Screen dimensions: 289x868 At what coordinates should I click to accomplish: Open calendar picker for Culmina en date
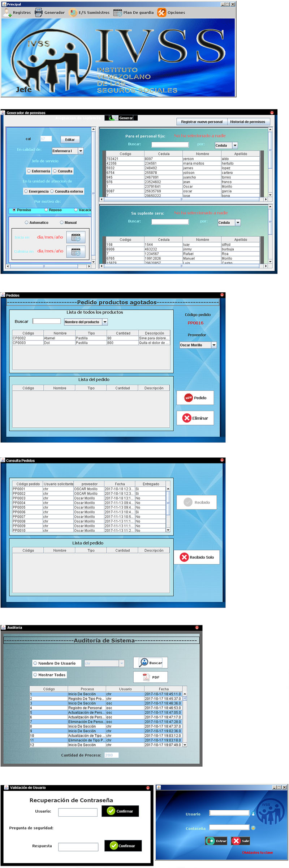(76, 251)
